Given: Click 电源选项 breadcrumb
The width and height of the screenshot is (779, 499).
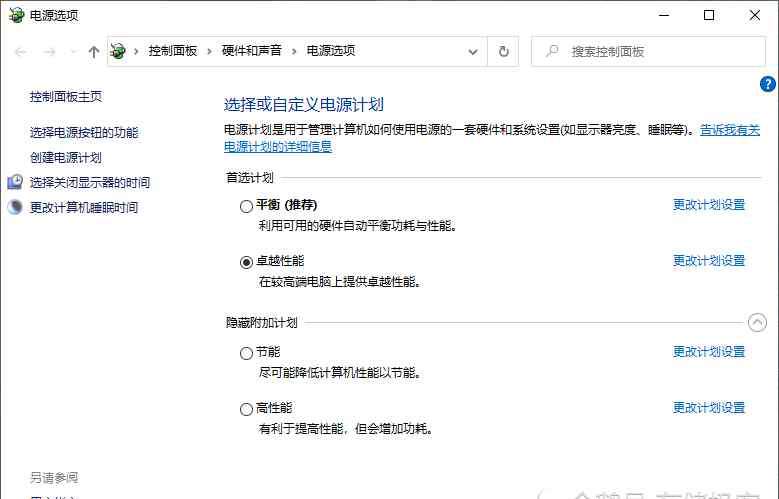Looking at the screenshot, I should pos(331,51).
